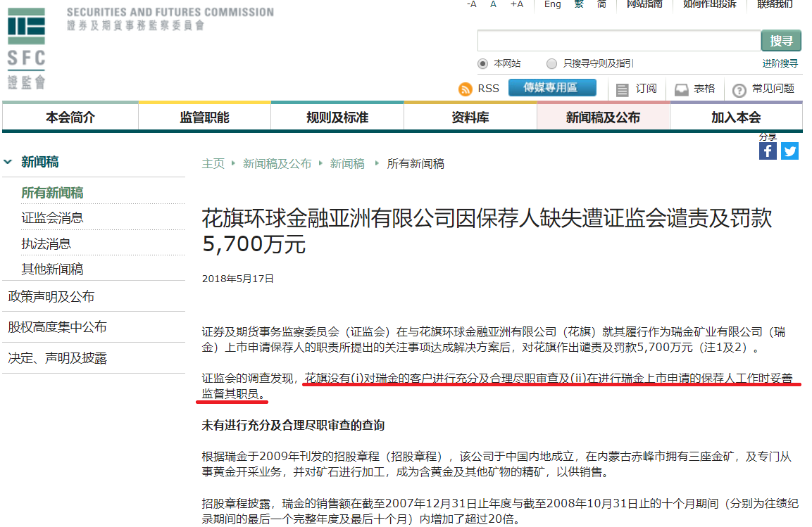Select the 只搜寻守则及指引 radio option

tap(551, 63)
